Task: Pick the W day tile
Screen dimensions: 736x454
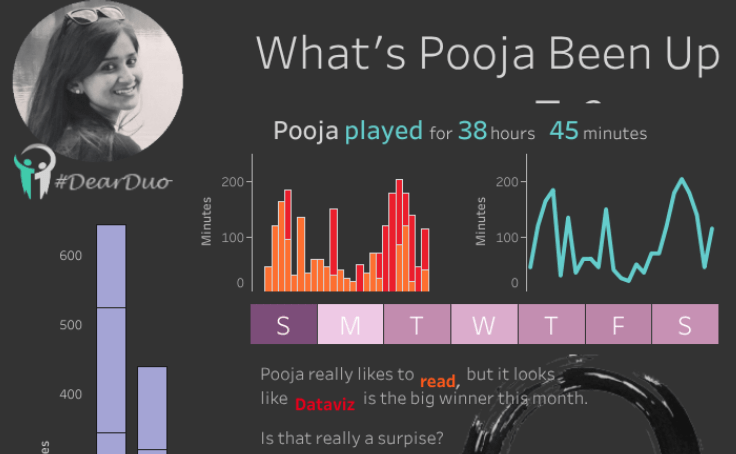Action: point(484,325)
